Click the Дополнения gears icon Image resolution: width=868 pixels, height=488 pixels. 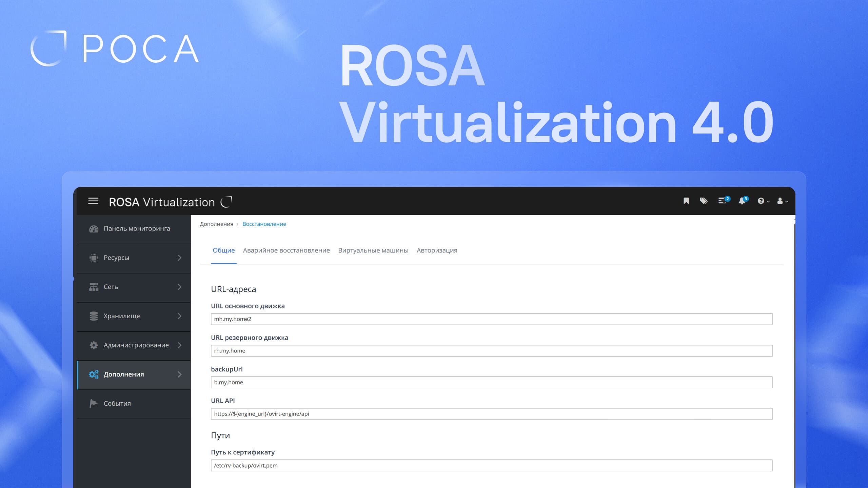pos(94,374)
